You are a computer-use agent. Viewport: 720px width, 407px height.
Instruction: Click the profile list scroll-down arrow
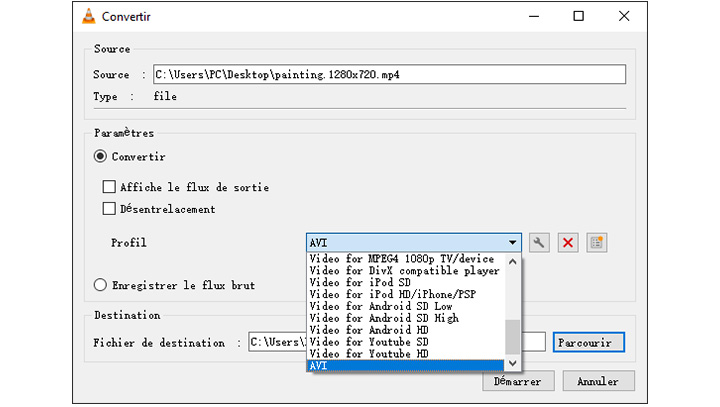pyautogui.click(x=513, y=363)
